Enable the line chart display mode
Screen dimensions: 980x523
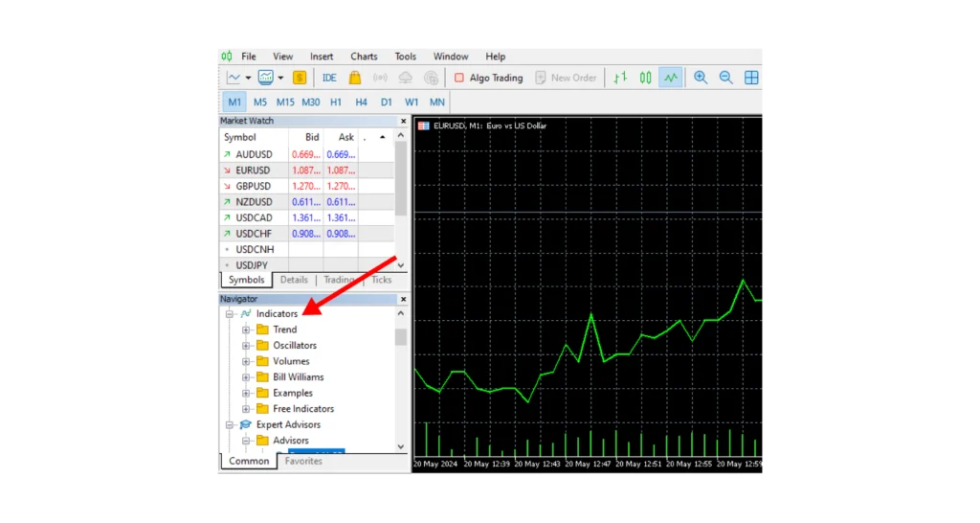pos(671,78)
